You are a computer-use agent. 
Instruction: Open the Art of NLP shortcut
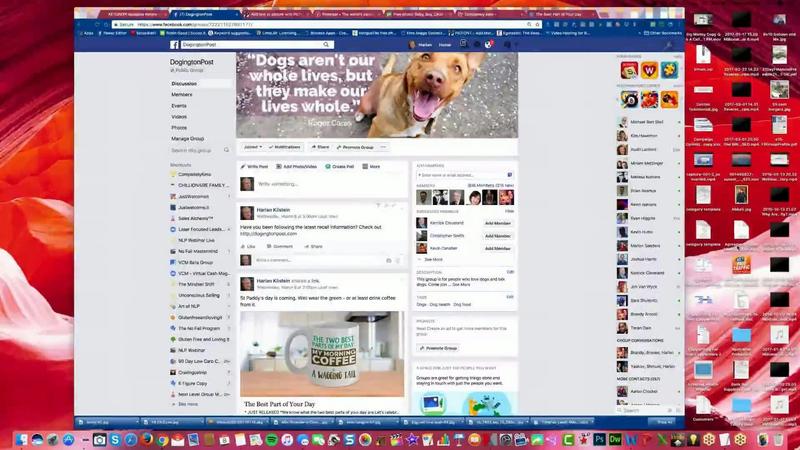[189, 306]
